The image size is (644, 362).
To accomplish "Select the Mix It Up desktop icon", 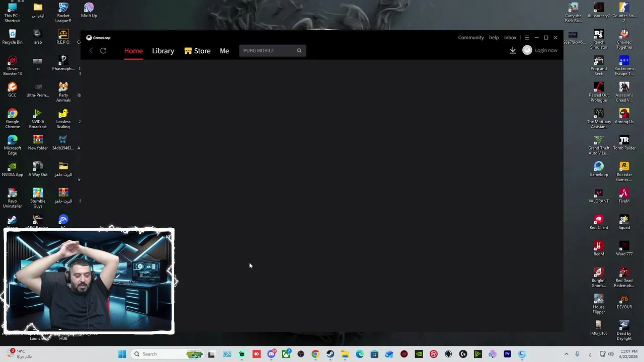I will coord(89,10).
